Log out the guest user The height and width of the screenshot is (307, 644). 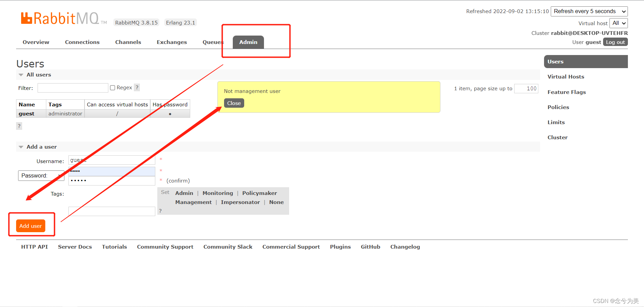[x=615, y=42]
